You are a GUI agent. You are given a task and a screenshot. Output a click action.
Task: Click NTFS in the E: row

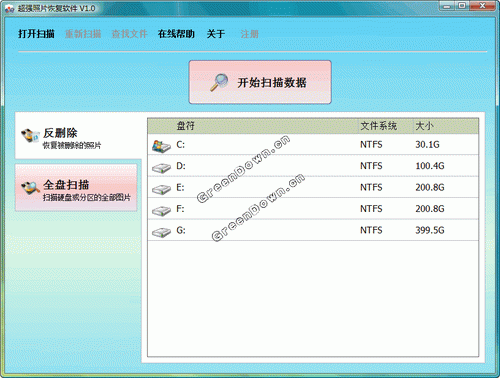[x=371, y=187]
